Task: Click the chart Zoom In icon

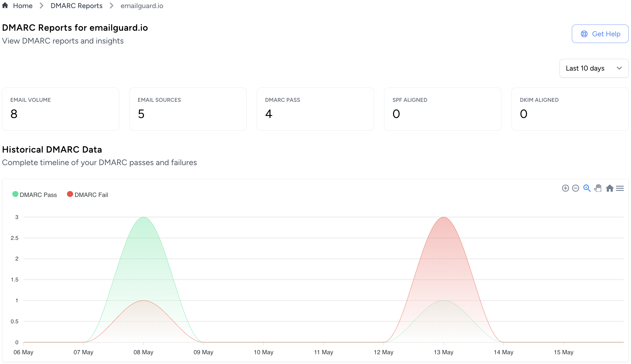Action: [x=565, y=188]
